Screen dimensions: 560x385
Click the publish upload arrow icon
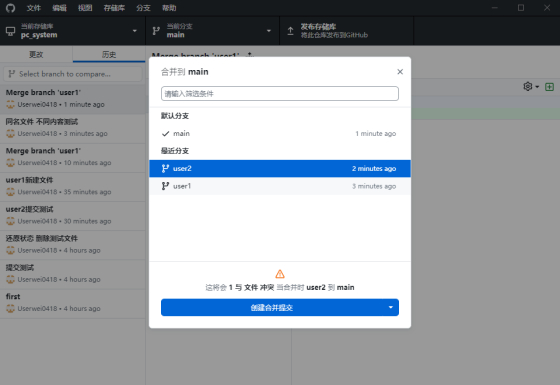(x=290, y=31)
